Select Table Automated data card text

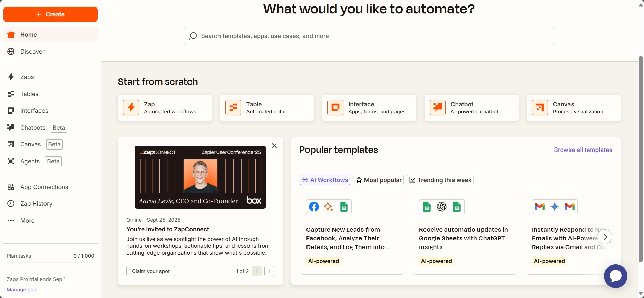(265, 108)
